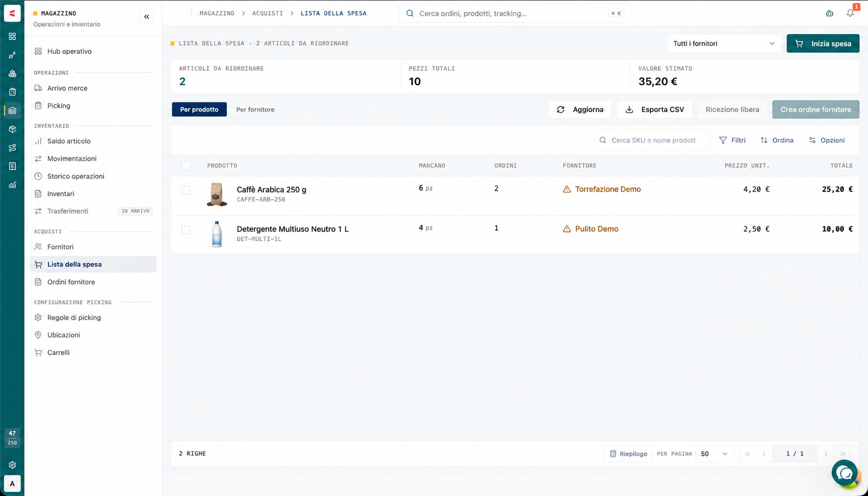The height and width of the screenshot is (496, 868).
Task: Click the warning icon beside Pulito Demo
Action: (x=567, y=229)
